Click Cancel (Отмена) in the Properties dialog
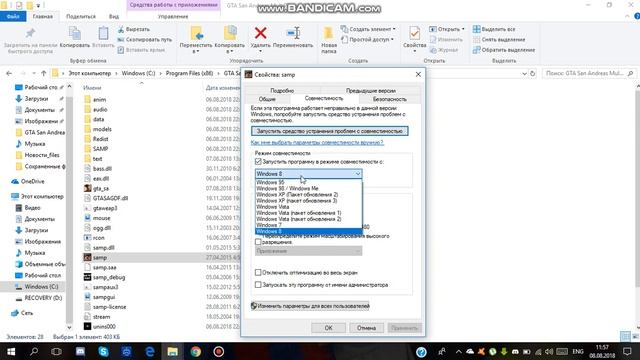 (x=366, y=328)
